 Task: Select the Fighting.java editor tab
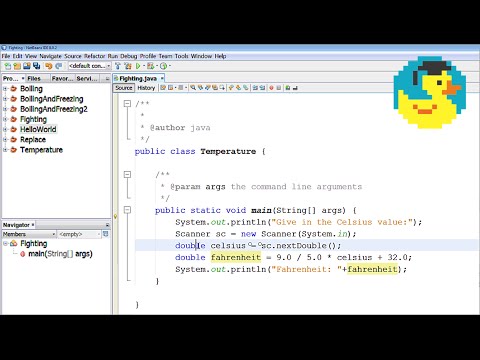click(138, 78)
